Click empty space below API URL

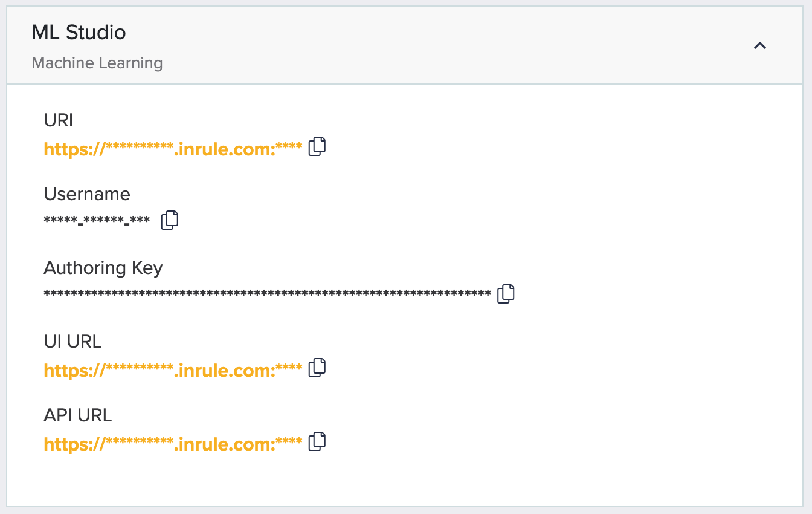(x=405, y=478)
